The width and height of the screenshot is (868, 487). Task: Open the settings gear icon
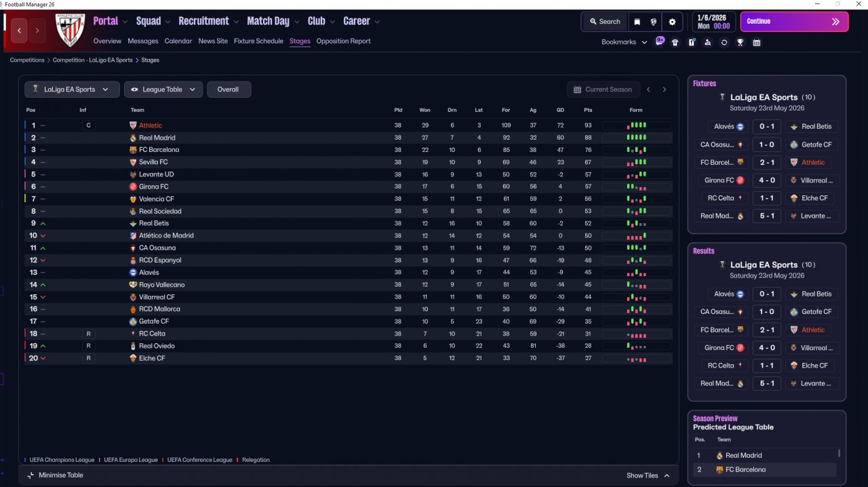(672, 22)
